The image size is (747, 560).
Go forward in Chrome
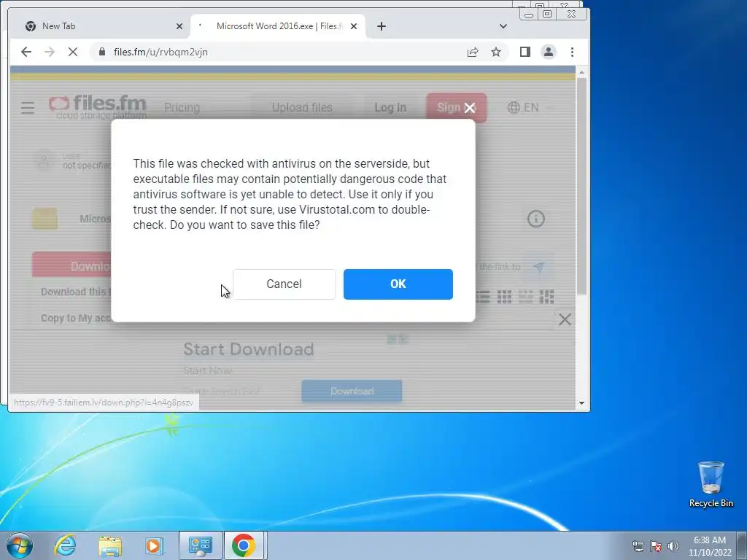click(50, 52)
